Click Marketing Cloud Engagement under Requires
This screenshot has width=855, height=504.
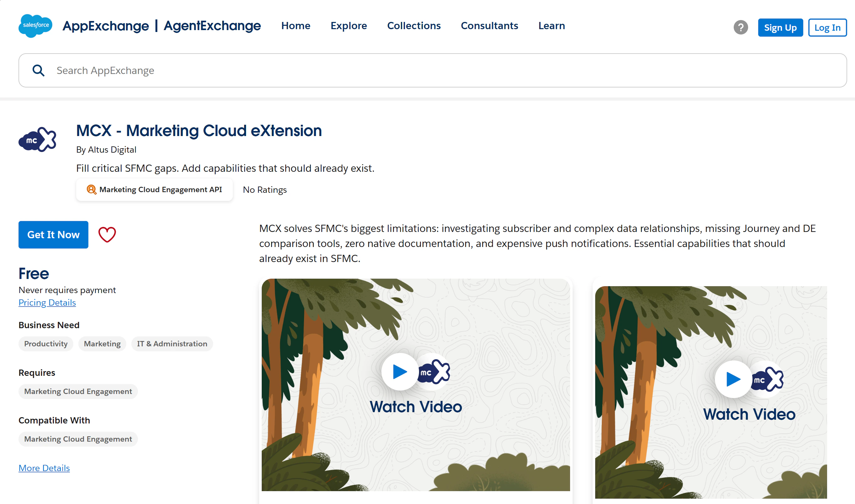(78, 391)
